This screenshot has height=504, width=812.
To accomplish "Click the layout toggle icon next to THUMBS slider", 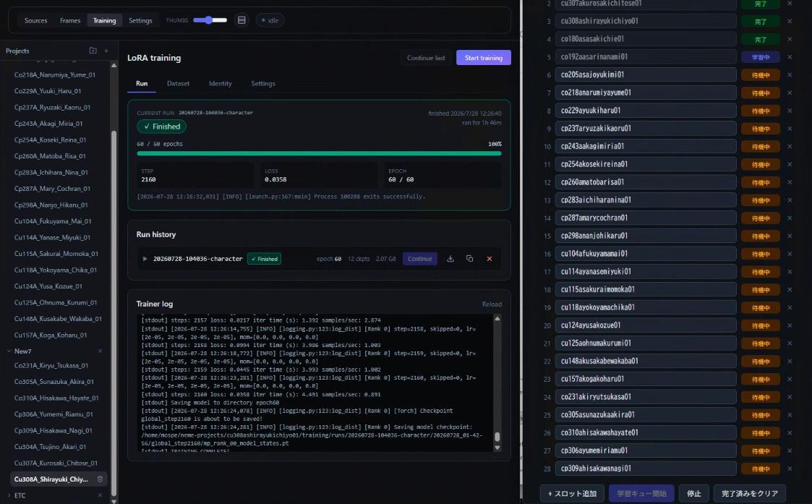I will tap(242, 20).
